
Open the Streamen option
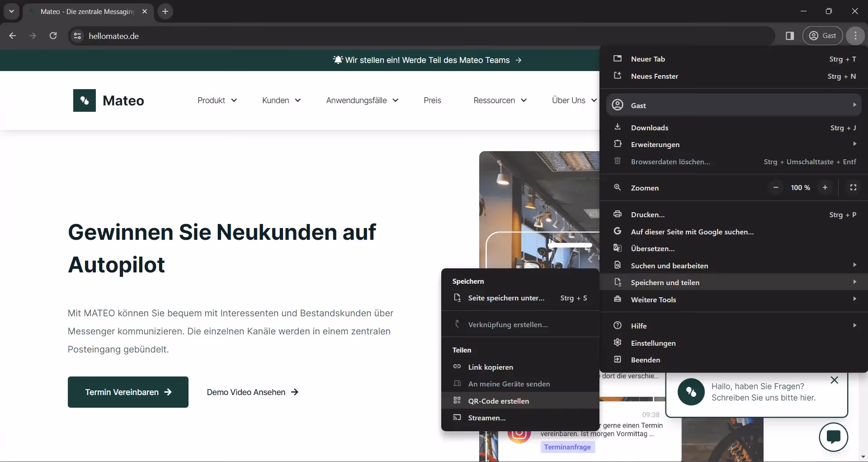pyautogui.click(x=486, y=418)
